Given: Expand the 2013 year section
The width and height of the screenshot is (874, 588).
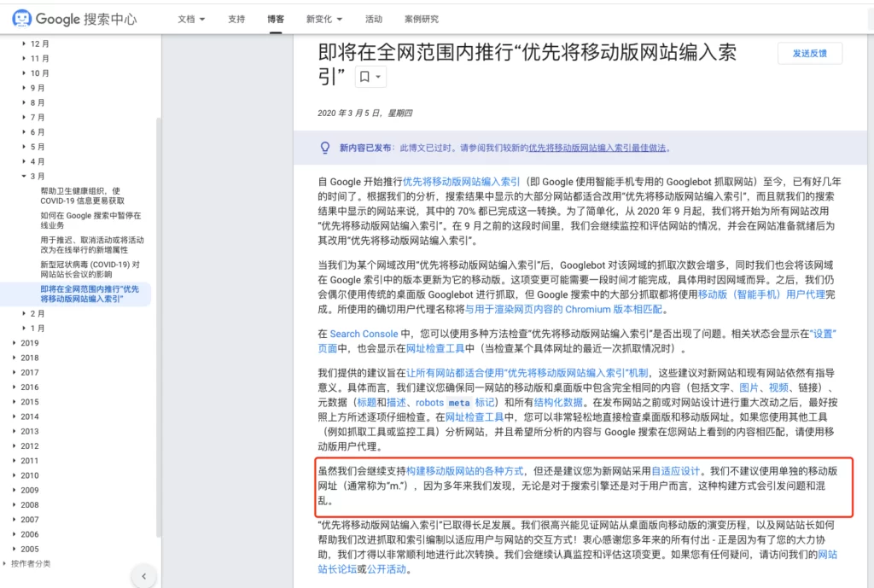Looking at the screenshot, I should (x=26, y=431).
